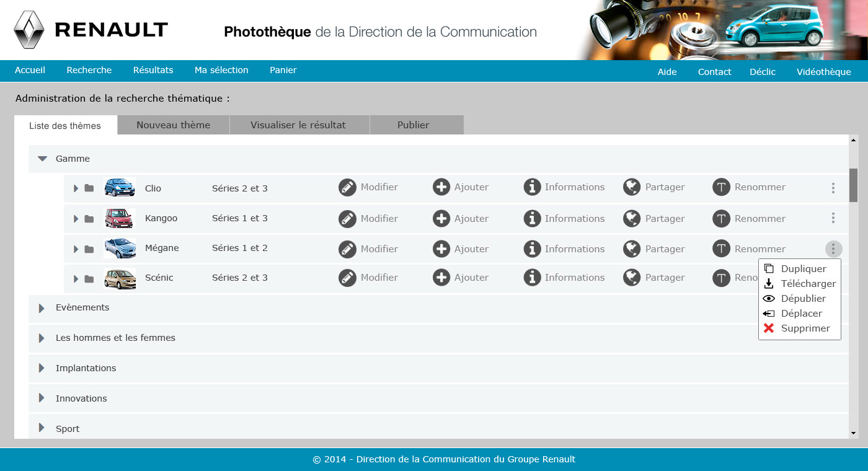Viewport: 868px width, 471px height.
Task: Choose Dupliquer from the context menu
Action: tap(799, 269)
